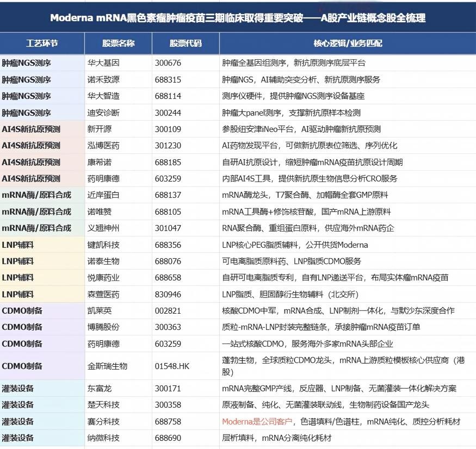Image resolution: width=476 pixels, height=449 pixels.
Task: Click stock code 688105
Action: point(168,212)
